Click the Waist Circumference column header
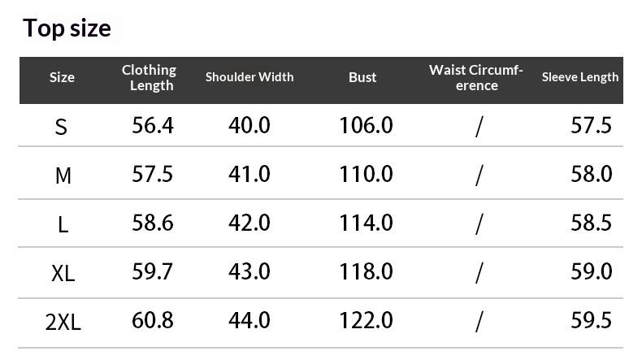 coord(476,78)
